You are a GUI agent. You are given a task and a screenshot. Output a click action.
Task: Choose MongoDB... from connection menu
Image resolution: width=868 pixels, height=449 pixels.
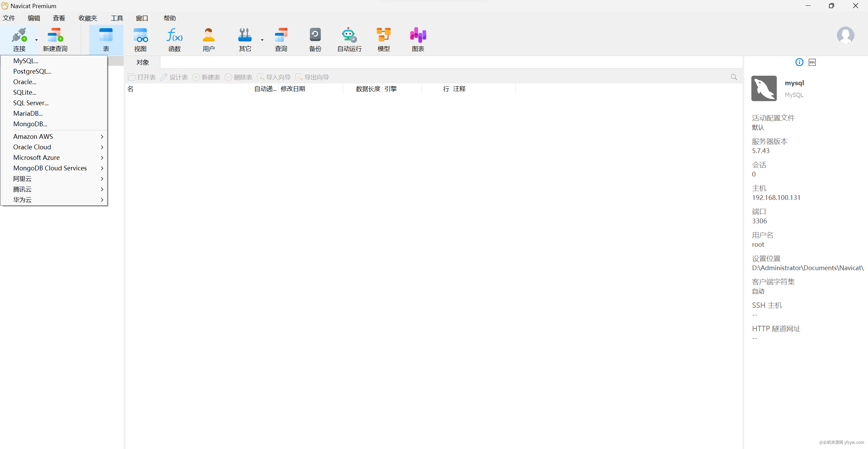pos(54,124)
